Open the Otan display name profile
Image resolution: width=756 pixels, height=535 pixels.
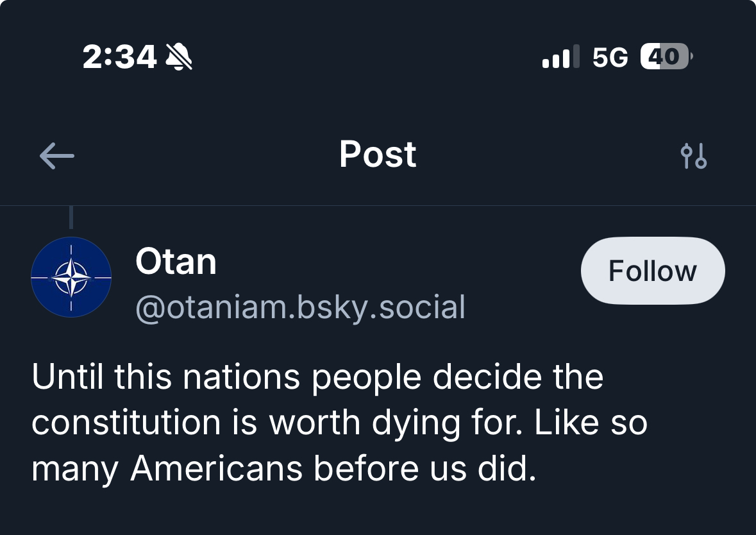(176, 262)
